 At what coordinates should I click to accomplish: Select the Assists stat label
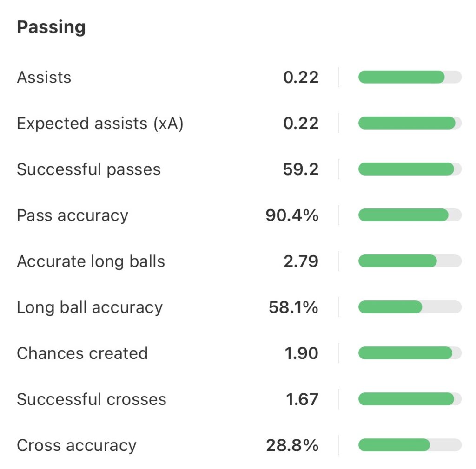[x=44, y=77]
